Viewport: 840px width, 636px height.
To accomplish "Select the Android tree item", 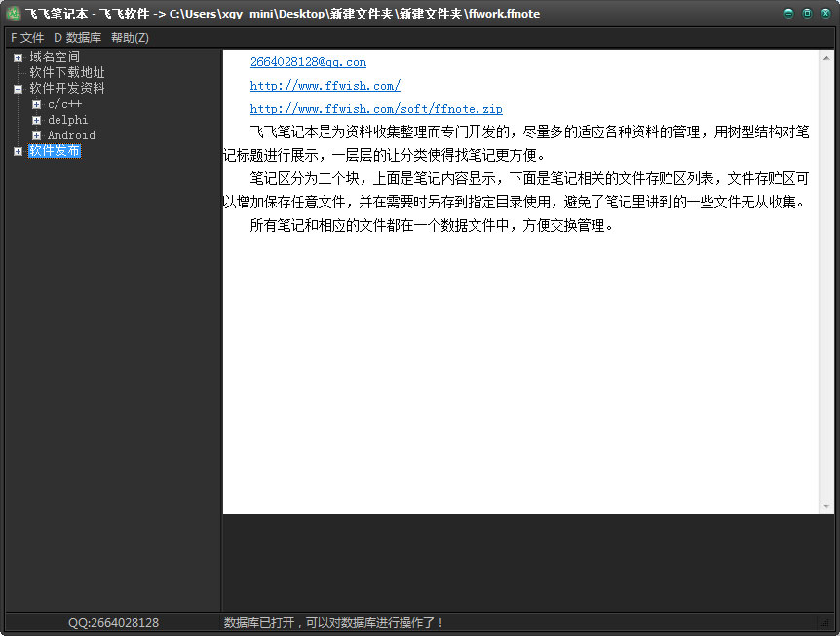I will click(71, 135).
